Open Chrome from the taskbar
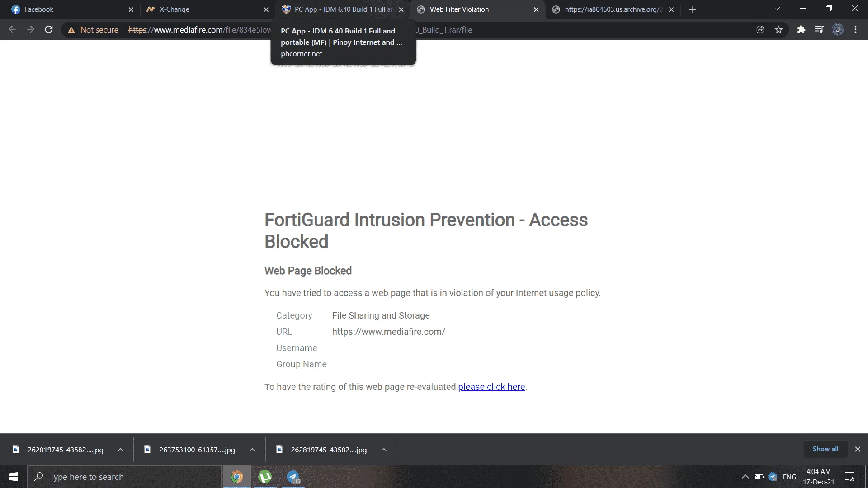 click(x=237, y=477)
